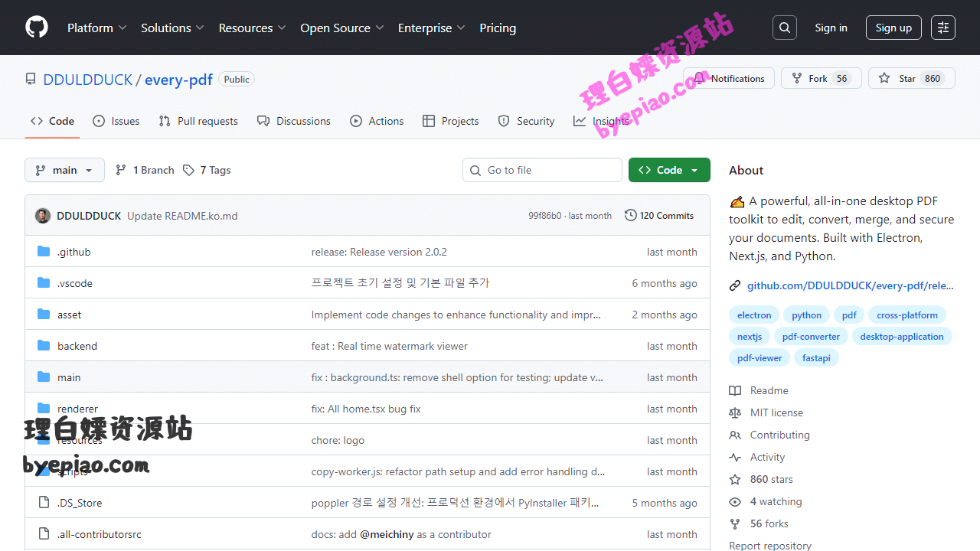Open the Security tab
This screenshot has width=980, height=551.
pyautogui.click(x=526, y=121)
